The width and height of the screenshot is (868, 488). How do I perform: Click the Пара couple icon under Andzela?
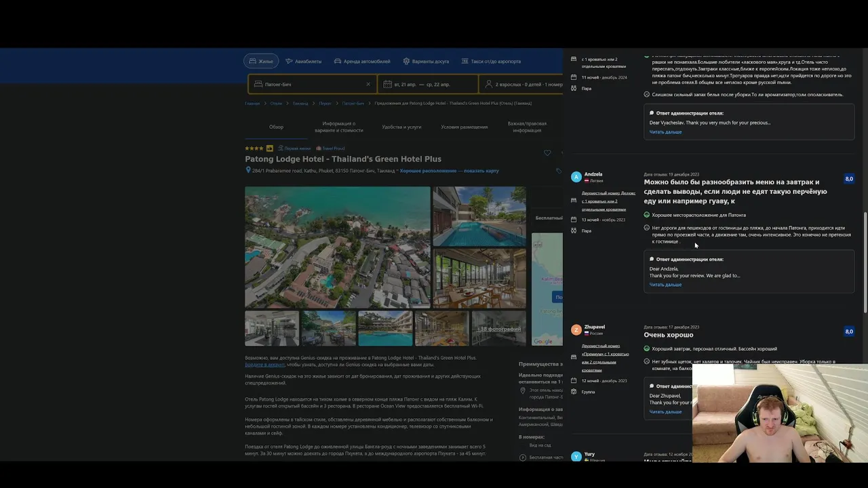[574, 230]
